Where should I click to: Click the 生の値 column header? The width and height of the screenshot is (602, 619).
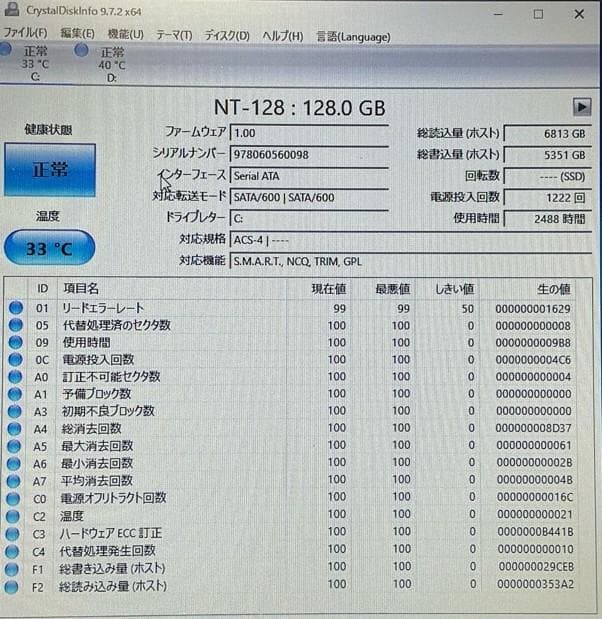(x=527, y=289)
